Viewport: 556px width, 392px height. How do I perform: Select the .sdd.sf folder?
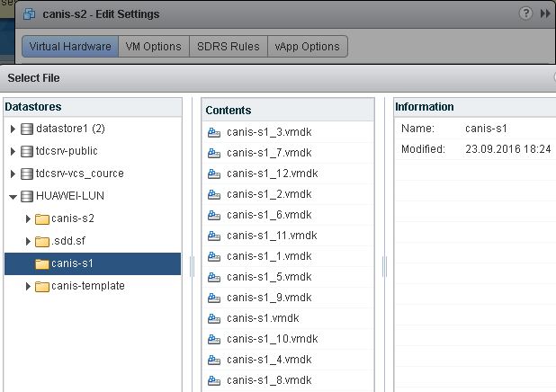click(68, 241)
